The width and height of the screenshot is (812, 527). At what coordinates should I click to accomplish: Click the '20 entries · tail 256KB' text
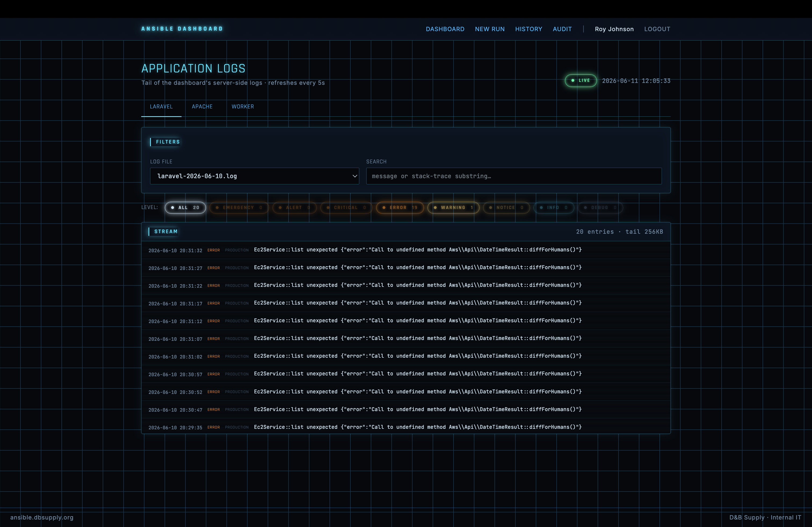coord(619,232)
